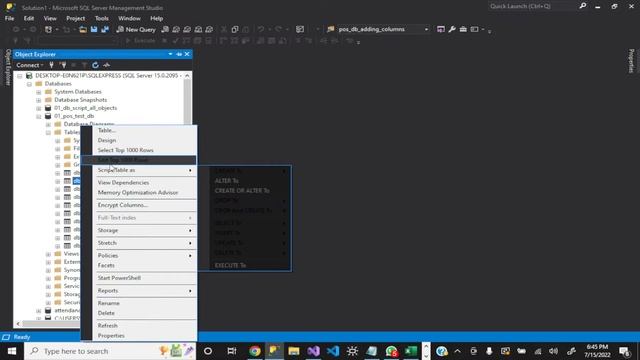Viewport: 640px width, 360px height.
Task: Open VS Code from the taskbar
Action: (333, 351)
